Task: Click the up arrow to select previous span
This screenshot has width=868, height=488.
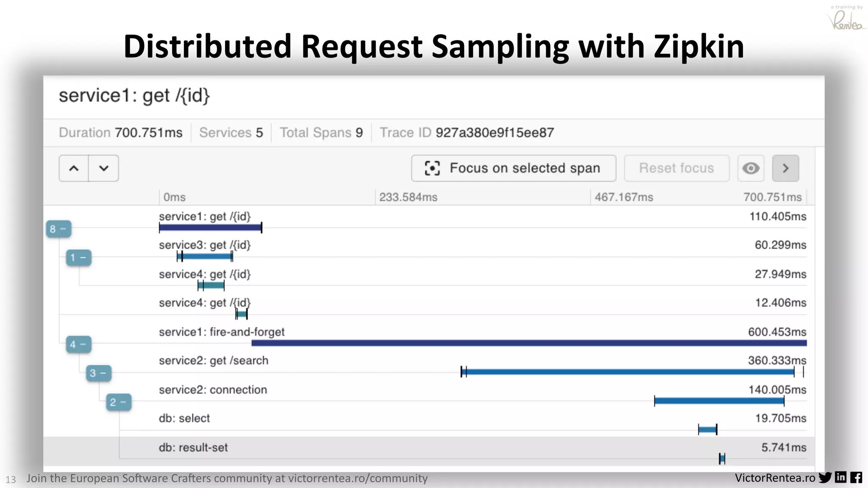Action: [74, 168]
